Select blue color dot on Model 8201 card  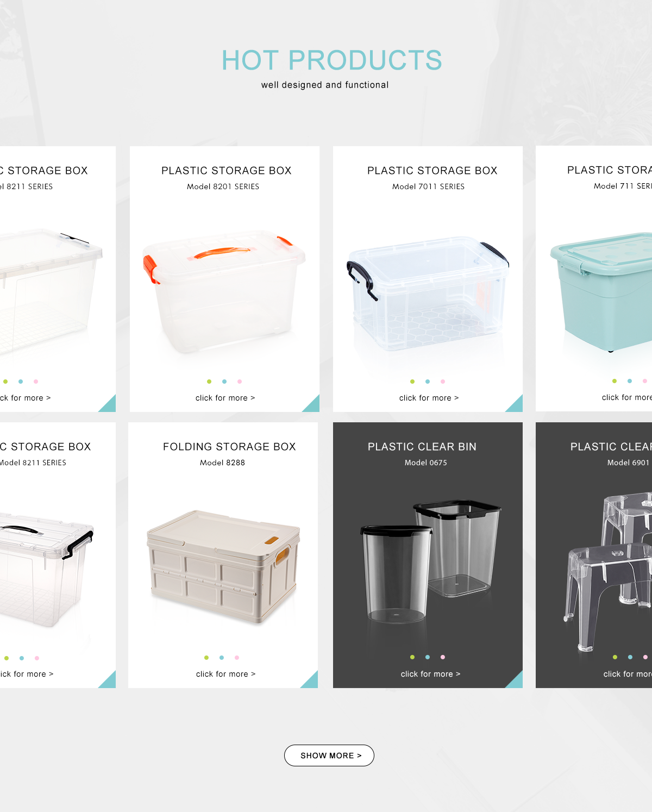(x=224, y=382)
